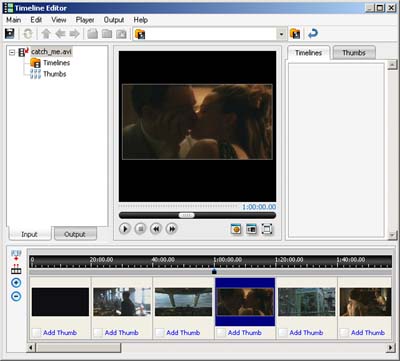Open the Edit menu
Viewport: 400px width, 361px height.
36,20
